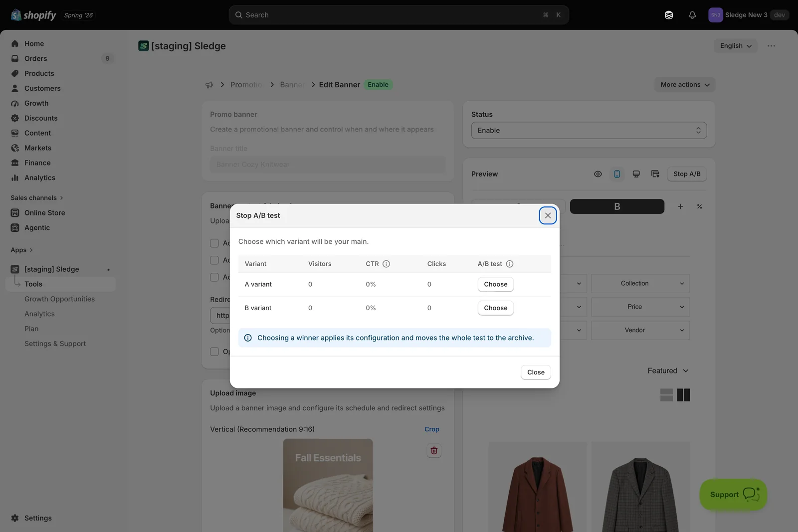
Task: Add a new variant with plus icon
Action: pos(680,206)
